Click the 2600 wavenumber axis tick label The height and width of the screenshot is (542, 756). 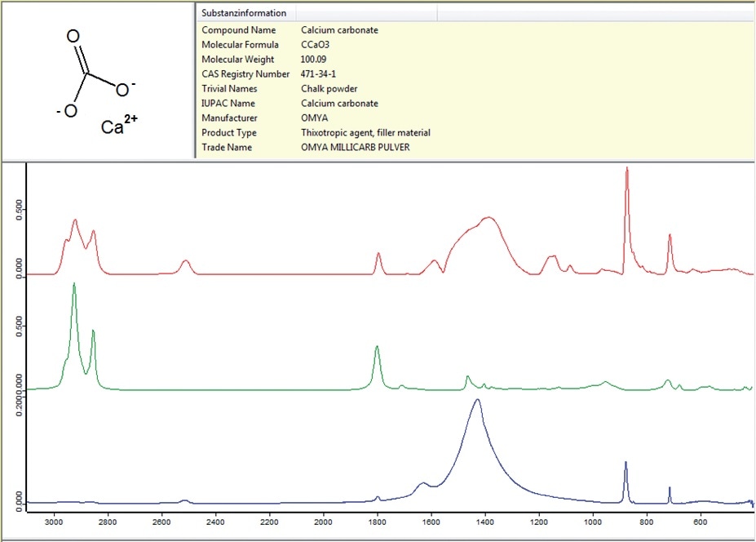(x=161, y=522)
